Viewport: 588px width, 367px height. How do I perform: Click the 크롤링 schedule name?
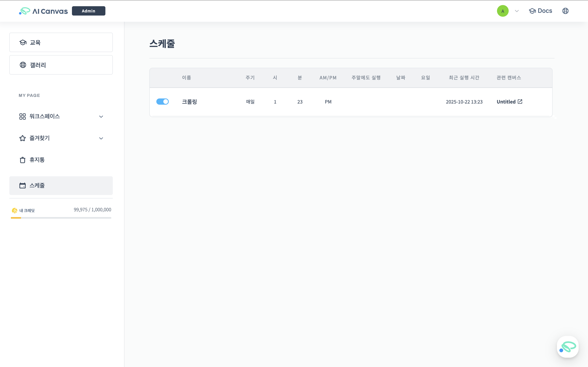point(189,102)
